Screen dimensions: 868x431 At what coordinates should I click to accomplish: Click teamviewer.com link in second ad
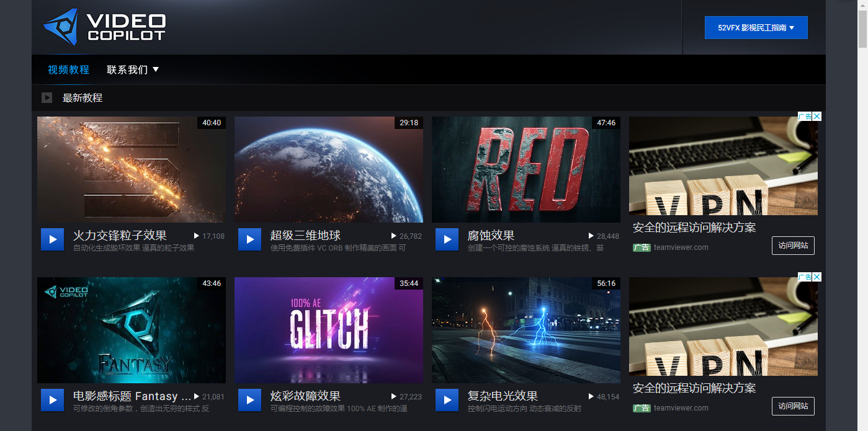click(681, 408)
